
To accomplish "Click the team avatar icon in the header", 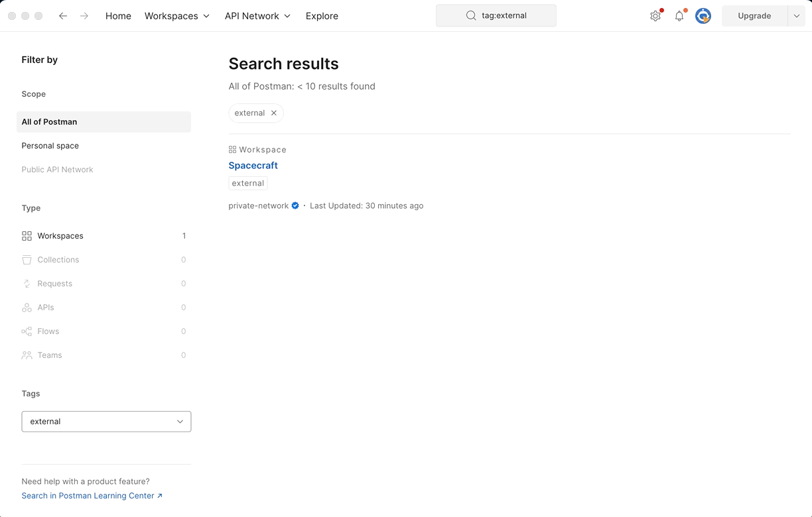I will [703, 15].
